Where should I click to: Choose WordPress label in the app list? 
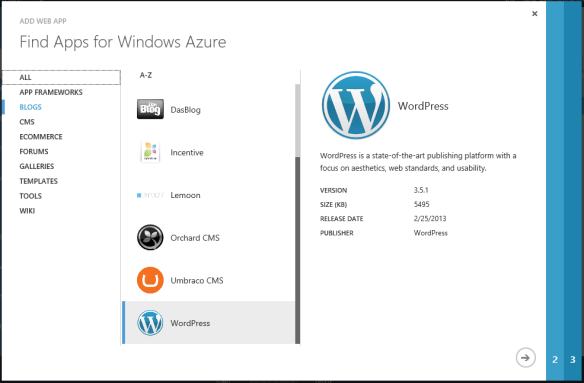(x=190, y=323)
